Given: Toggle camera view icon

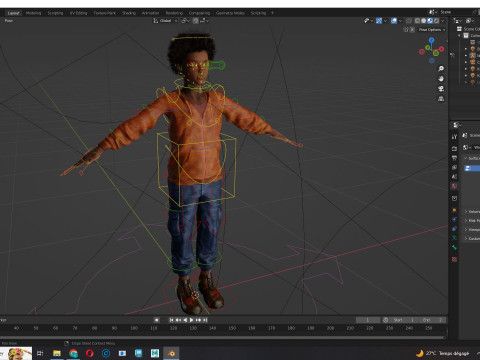Looking at the screenshot, I should (x=441, y=89).
